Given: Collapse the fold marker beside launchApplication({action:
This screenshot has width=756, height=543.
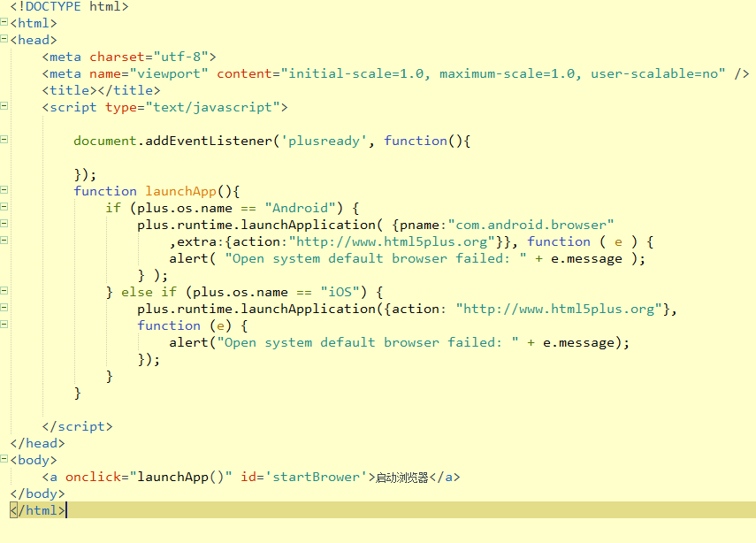Looking at the screenshot, I should [x=4, y=307].
